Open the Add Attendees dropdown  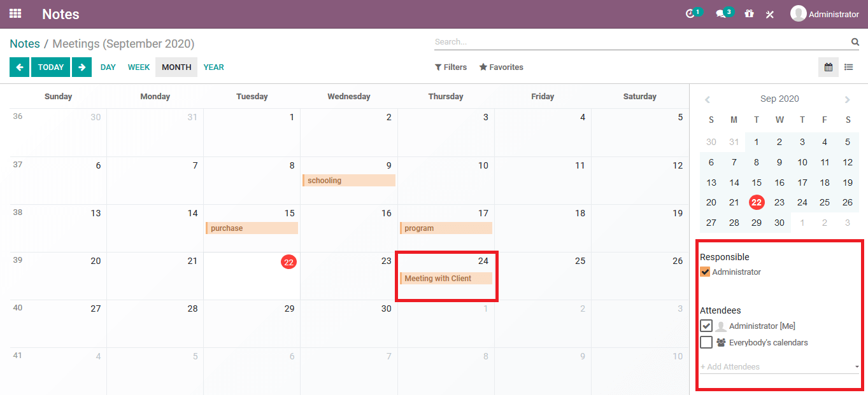(x=780, y=367)
